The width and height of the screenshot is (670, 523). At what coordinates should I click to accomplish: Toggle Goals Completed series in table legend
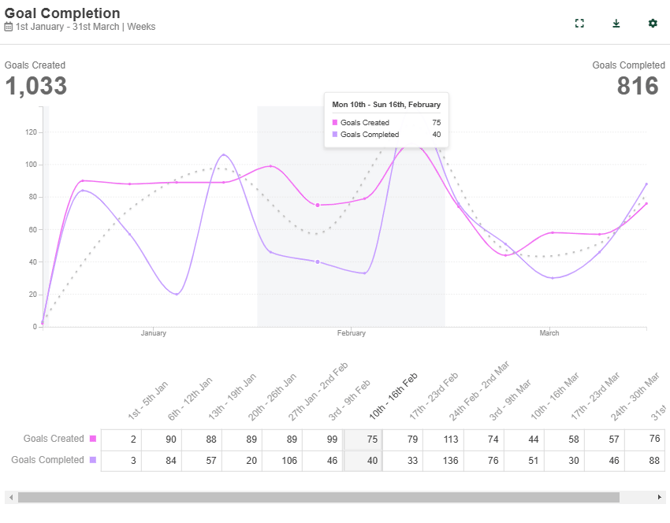click(x=93, y=460)
